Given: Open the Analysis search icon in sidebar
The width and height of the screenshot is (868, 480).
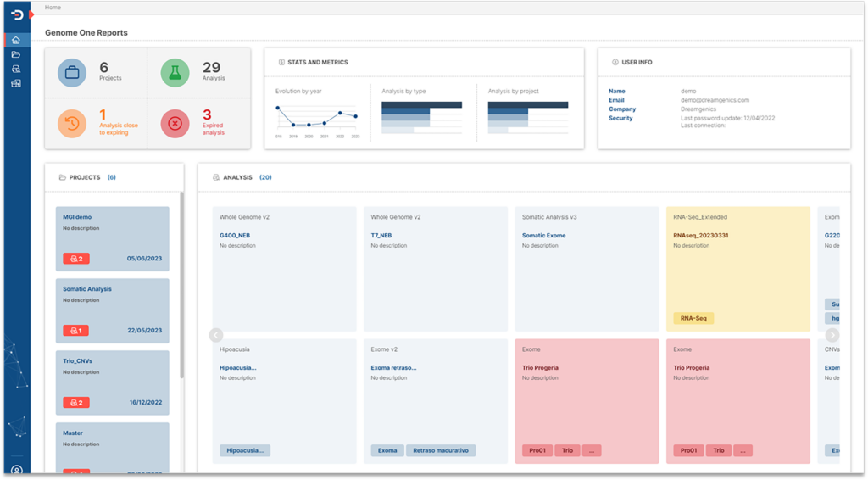Looking at the screenshot, I should [16, 69].
